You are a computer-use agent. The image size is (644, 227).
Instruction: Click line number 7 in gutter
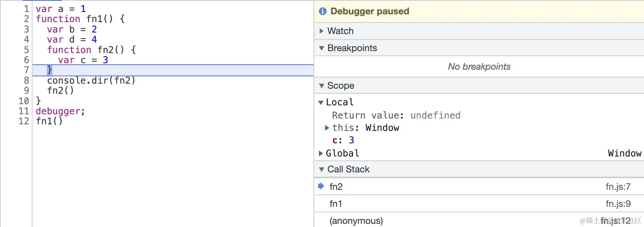click(26, 70)
